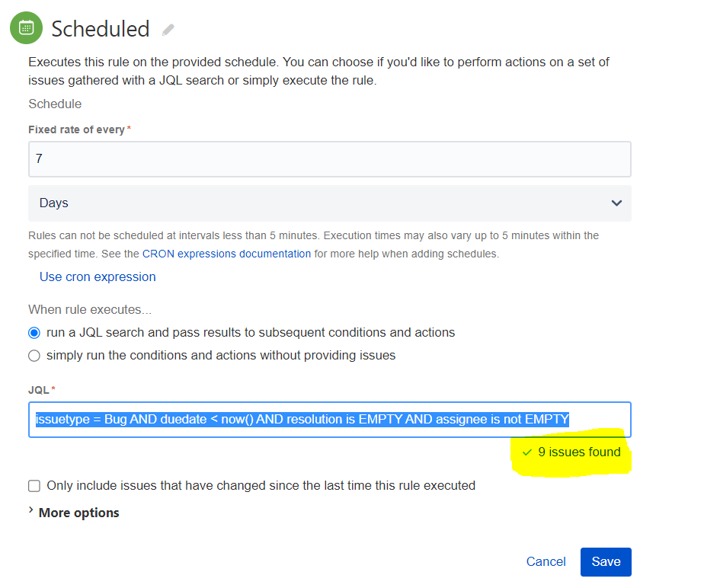Click the Fixed rate of every field
This screenshot has height=588, width=704.
click(x=330, y=159)
